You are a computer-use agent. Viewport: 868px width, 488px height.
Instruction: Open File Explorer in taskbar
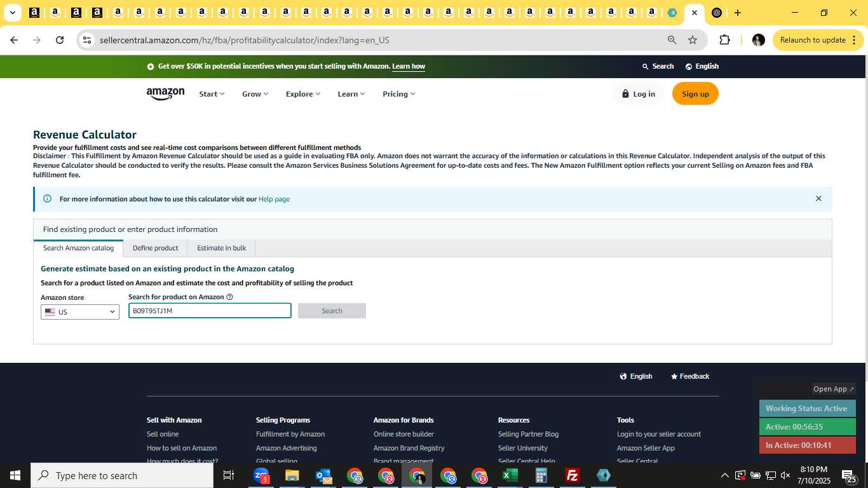292,475
